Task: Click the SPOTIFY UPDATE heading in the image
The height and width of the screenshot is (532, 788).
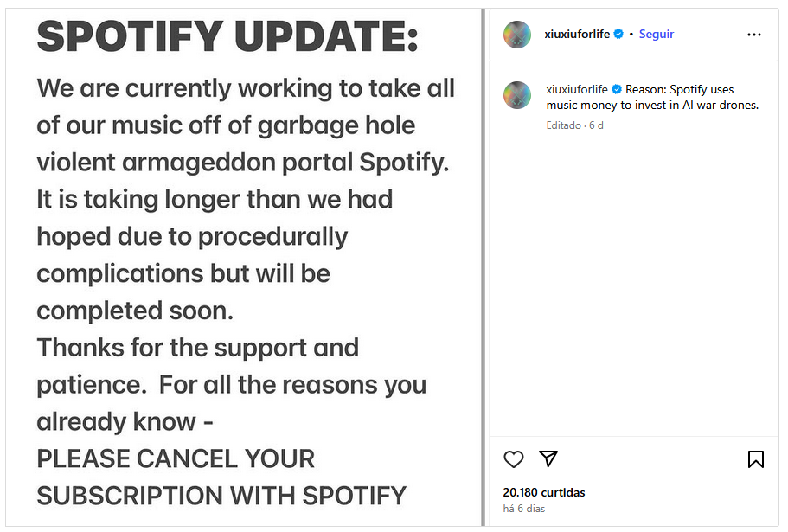Action: tap(227, 36)
